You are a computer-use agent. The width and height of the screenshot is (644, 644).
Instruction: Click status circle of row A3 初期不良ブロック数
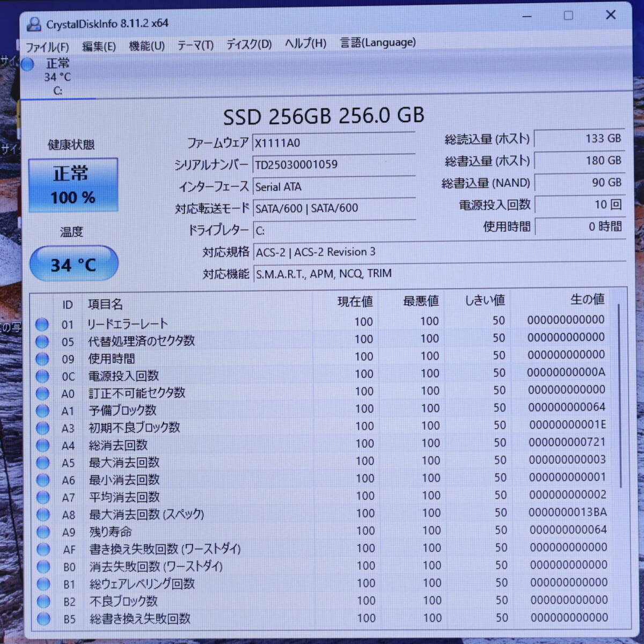tap(42, 428)
